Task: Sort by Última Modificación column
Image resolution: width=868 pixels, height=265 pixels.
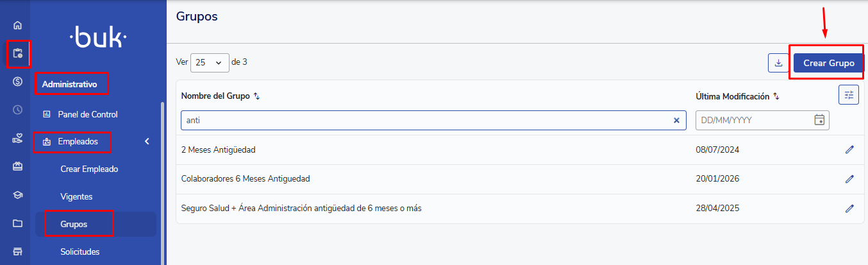Action: (776, 96)
